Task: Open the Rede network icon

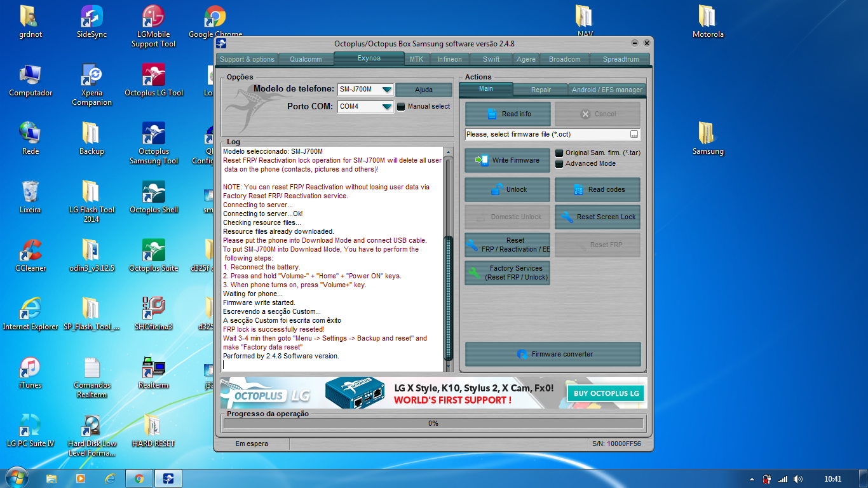Action: (30, 139)
